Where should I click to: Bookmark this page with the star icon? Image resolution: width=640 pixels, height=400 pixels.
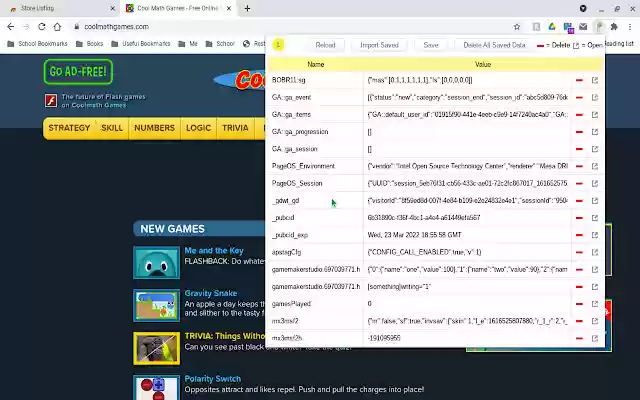point(517,27)
